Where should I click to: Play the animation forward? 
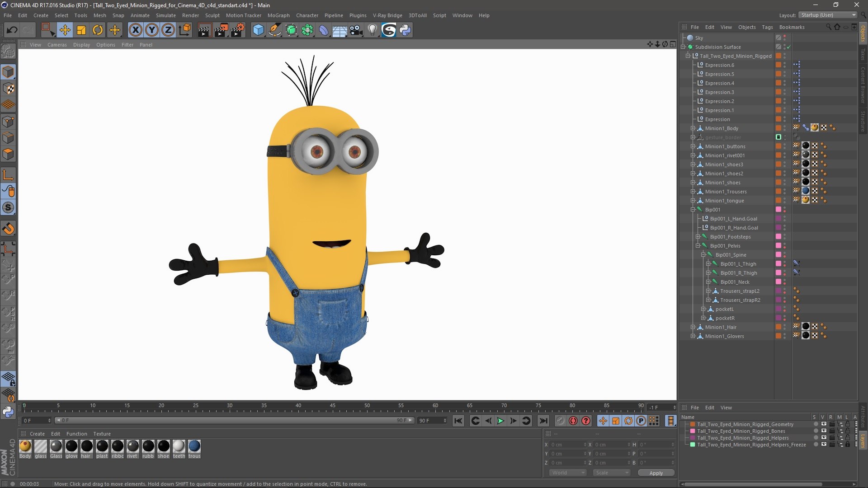[x=500, y=421]
